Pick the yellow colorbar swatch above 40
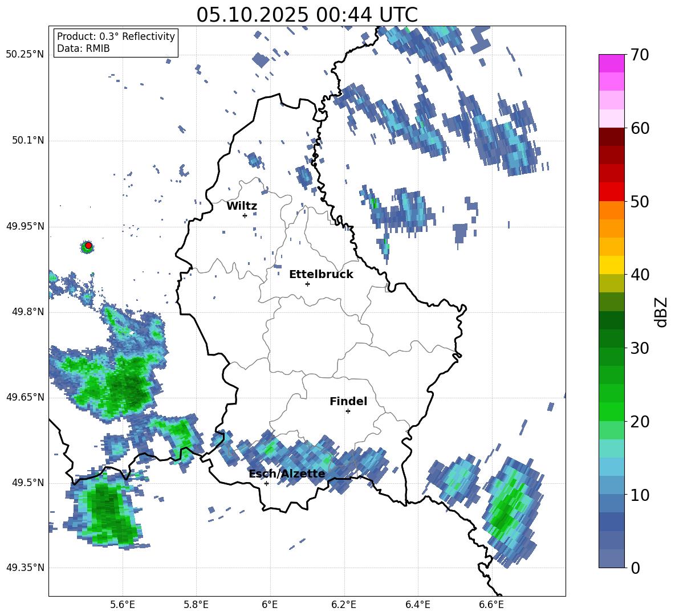This screenshot has height=616, width=675. click(612, 265)
